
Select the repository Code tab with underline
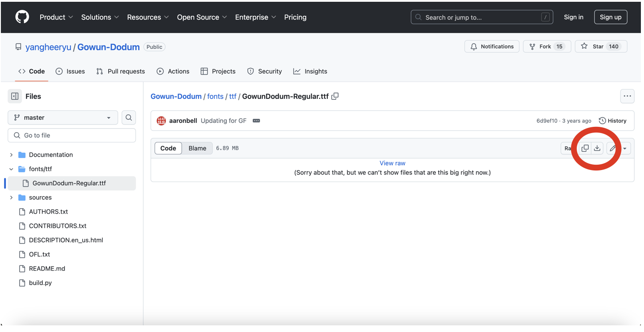[x=32, y=71]
